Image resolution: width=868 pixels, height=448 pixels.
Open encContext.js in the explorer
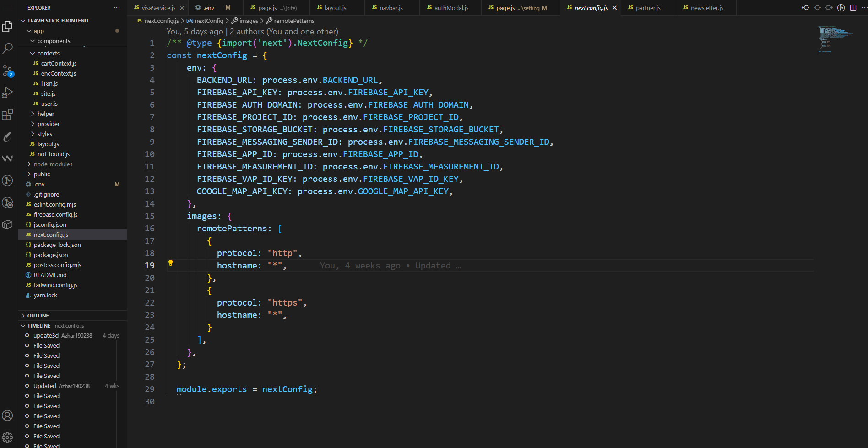pos(73,73)
